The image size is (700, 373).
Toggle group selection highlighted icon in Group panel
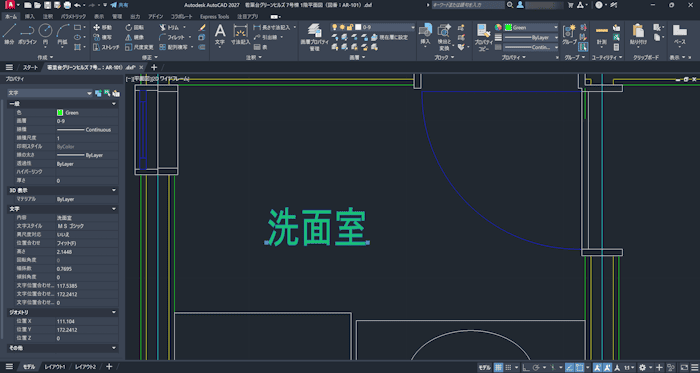583,46
